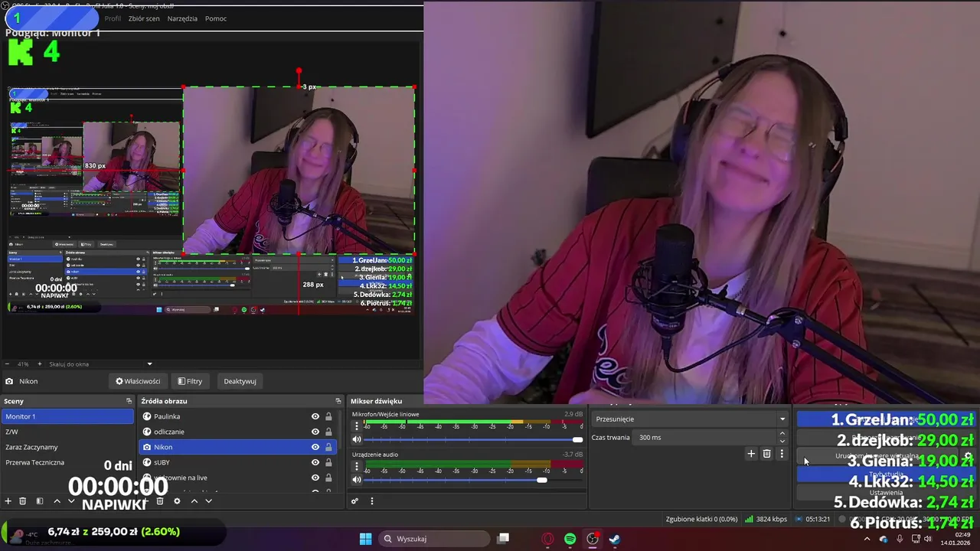Open source properties gear in Źródła obrazu toolbar
This screenshot has width=980, height=551.
[177, 501]
